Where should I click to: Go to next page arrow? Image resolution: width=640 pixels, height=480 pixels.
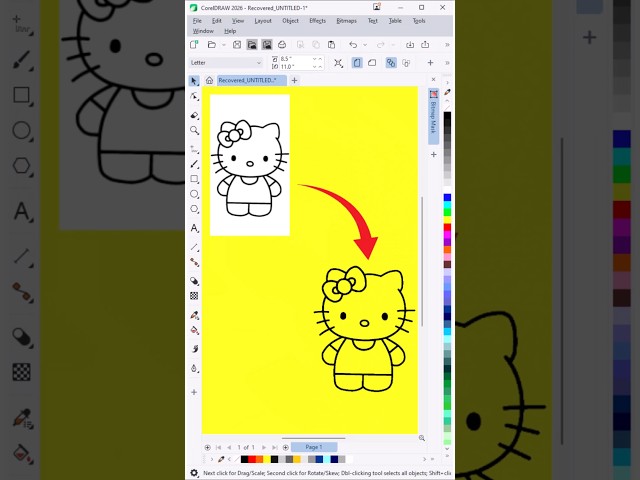click(x=264, y=447)
